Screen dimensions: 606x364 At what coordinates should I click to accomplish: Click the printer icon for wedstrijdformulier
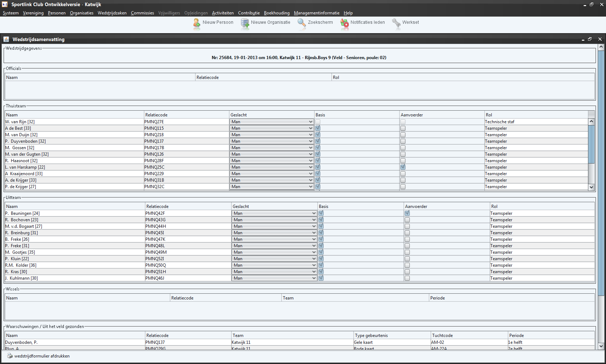10,356
